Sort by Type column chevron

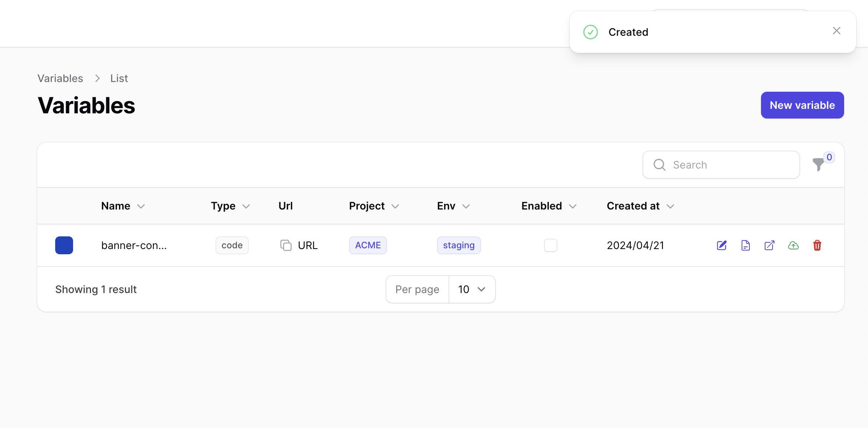pos(246,206)
